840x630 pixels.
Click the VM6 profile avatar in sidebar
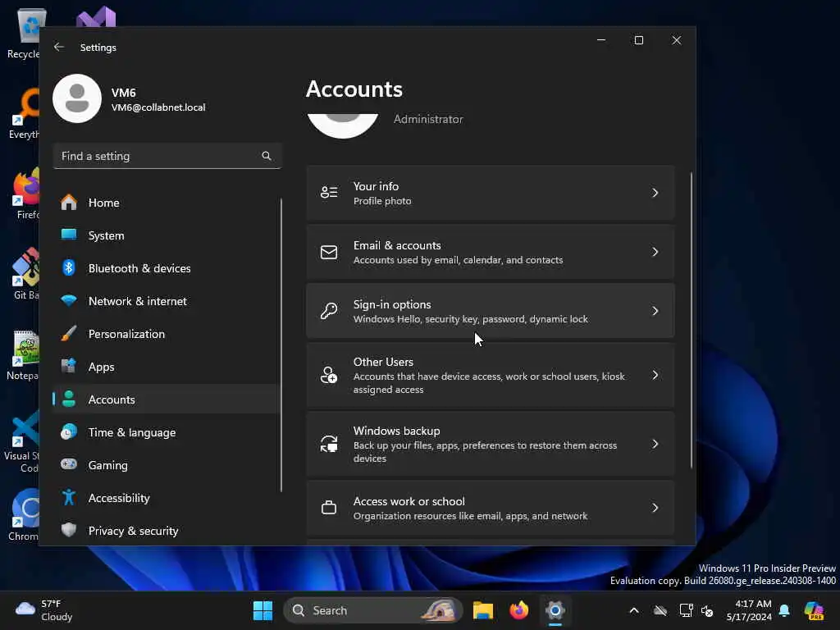(77, 98)
